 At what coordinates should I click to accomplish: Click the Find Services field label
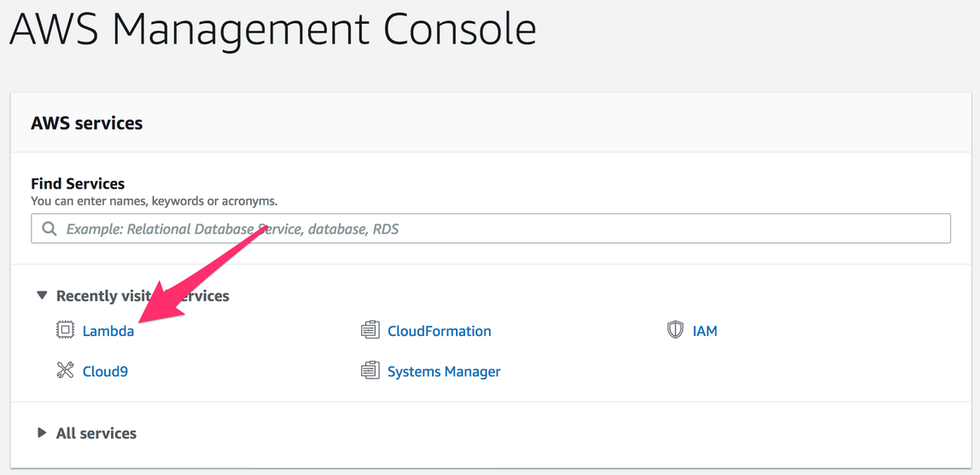[78, 183]
